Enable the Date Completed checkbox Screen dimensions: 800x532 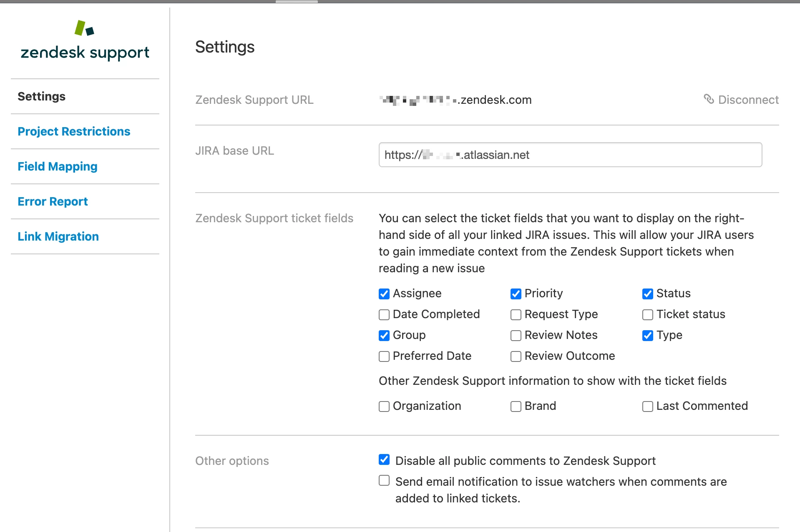(x=384, y=315)
